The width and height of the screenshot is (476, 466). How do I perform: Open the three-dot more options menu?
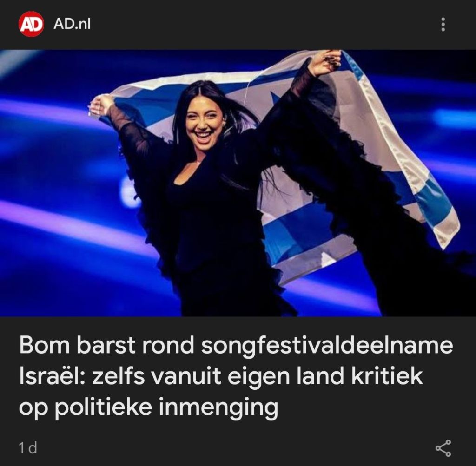443,24
